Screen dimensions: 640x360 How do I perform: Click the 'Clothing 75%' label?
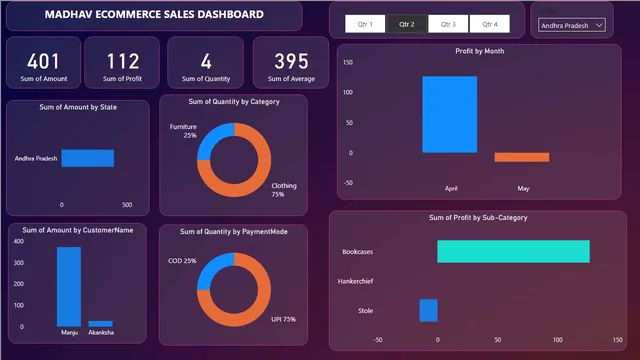tap(284, 190)
